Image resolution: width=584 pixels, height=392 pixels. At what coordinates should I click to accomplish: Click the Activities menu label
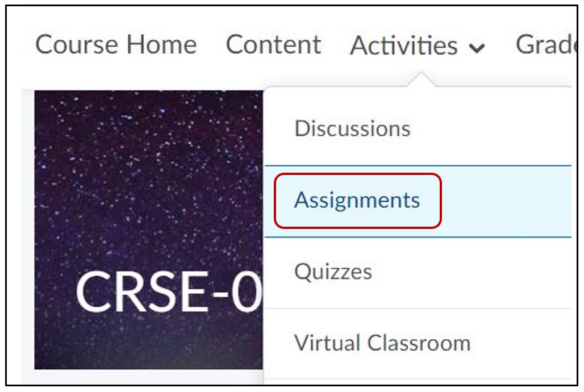[x=404, y=45]
